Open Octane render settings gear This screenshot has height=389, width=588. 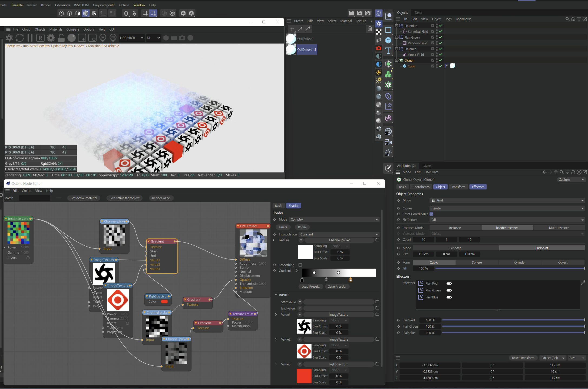pos(51,38)
